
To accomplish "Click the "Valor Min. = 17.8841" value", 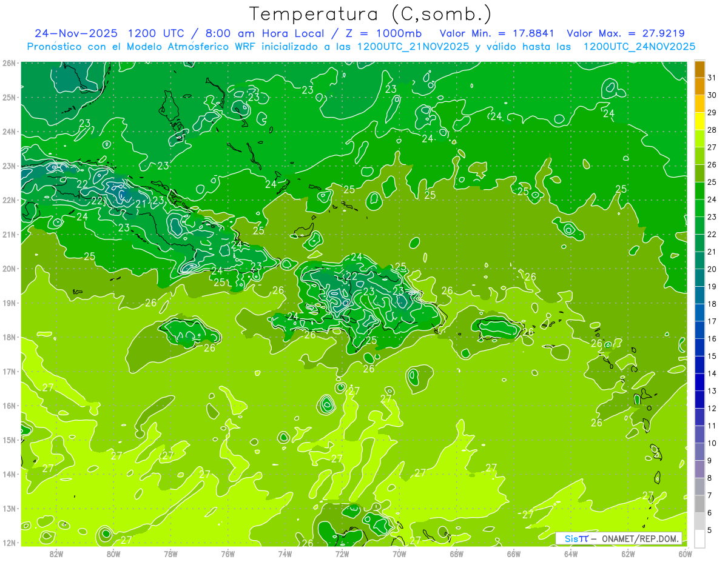I will [498, 33].
